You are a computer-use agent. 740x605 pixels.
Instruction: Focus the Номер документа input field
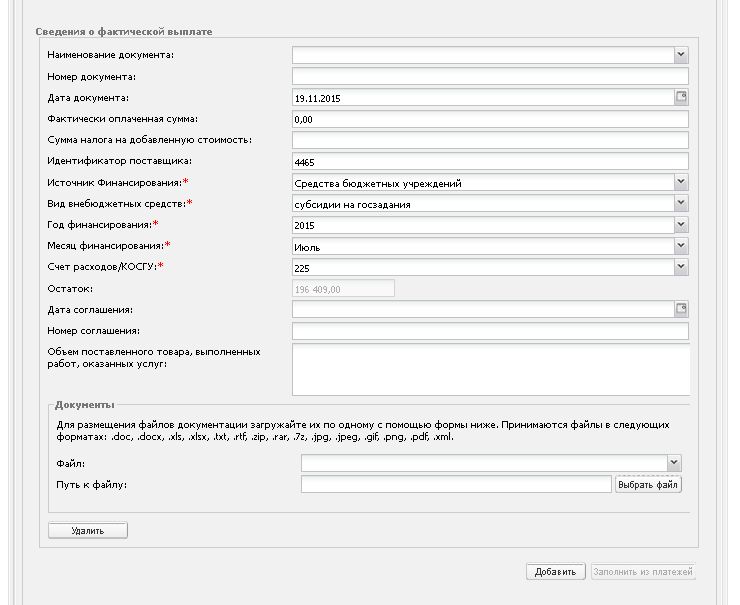click(x=490, y=76)
